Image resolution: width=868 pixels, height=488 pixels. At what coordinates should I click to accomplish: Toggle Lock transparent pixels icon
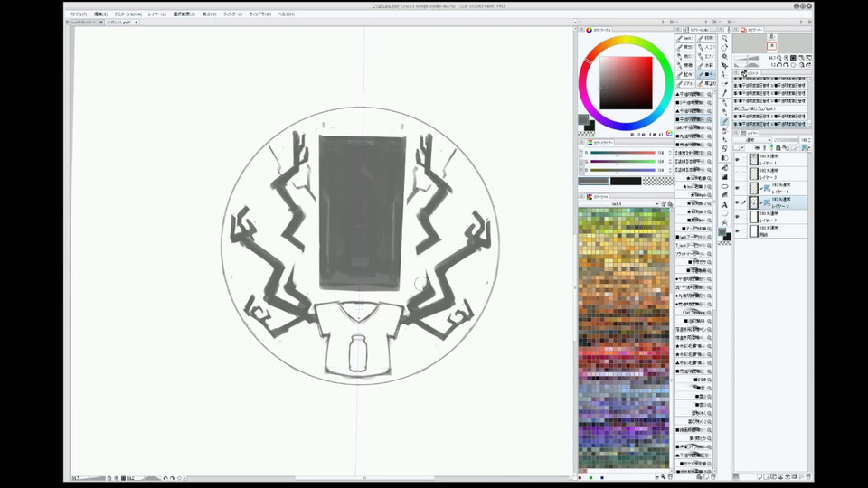[x=785, y=147]
